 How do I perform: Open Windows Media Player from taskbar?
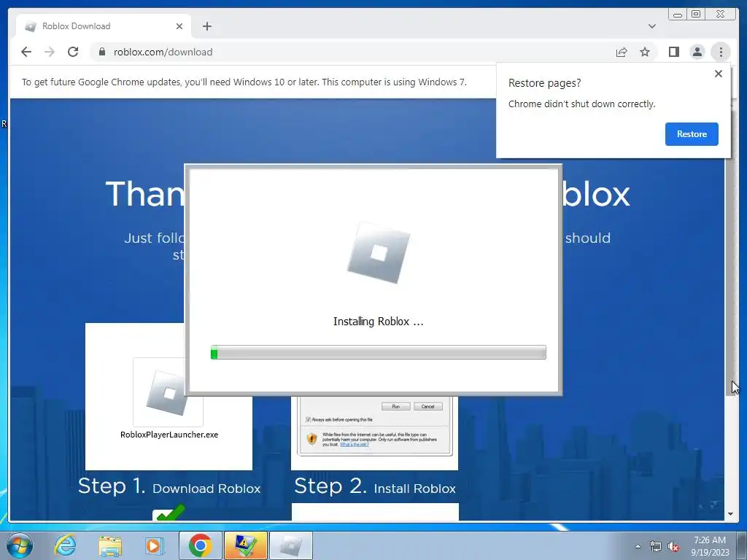point(154,545)
